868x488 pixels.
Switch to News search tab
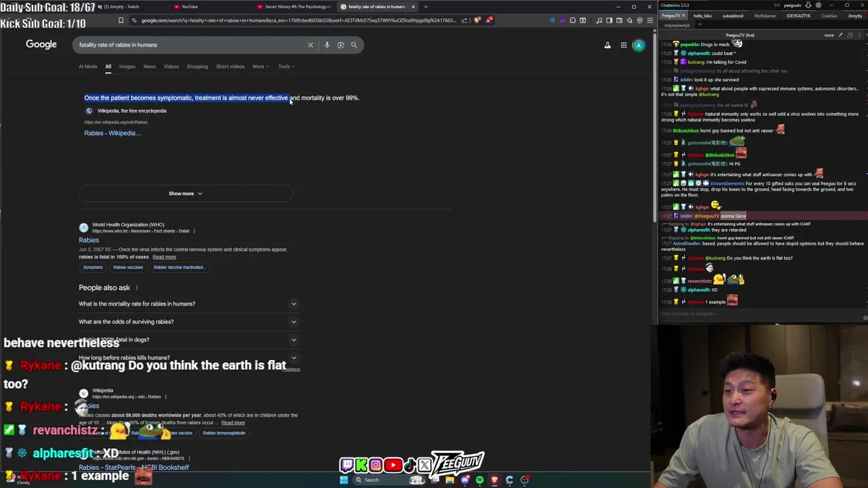pos(149,66)
